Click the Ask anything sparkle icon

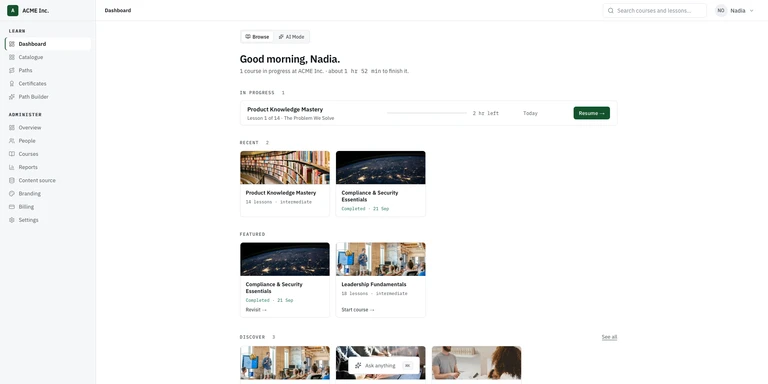(x=358, y=366)
